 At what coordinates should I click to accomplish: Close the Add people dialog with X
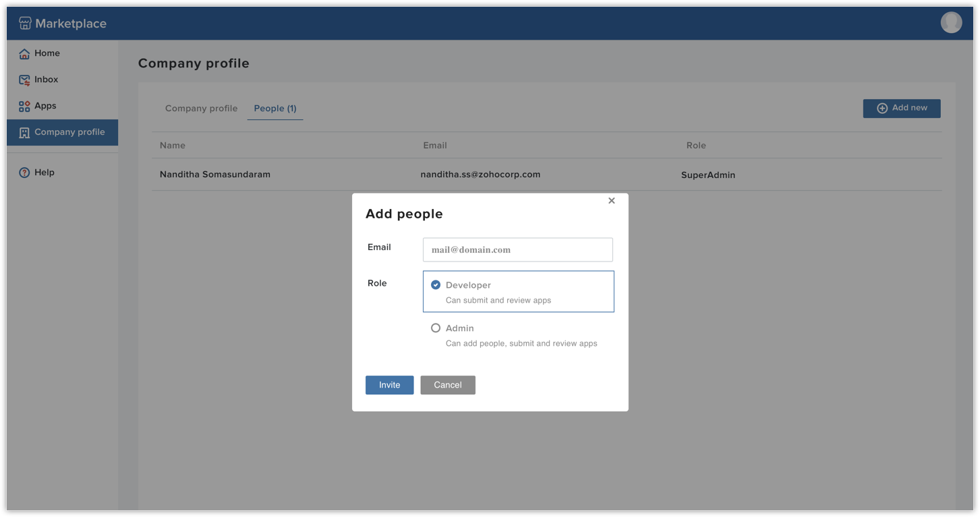pyautogui.click(x=611, y=200)
